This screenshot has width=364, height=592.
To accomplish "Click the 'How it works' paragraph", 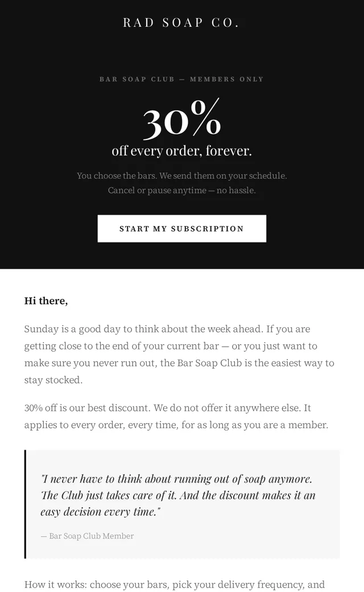I will pyautogui.click(x=174, y=585).
